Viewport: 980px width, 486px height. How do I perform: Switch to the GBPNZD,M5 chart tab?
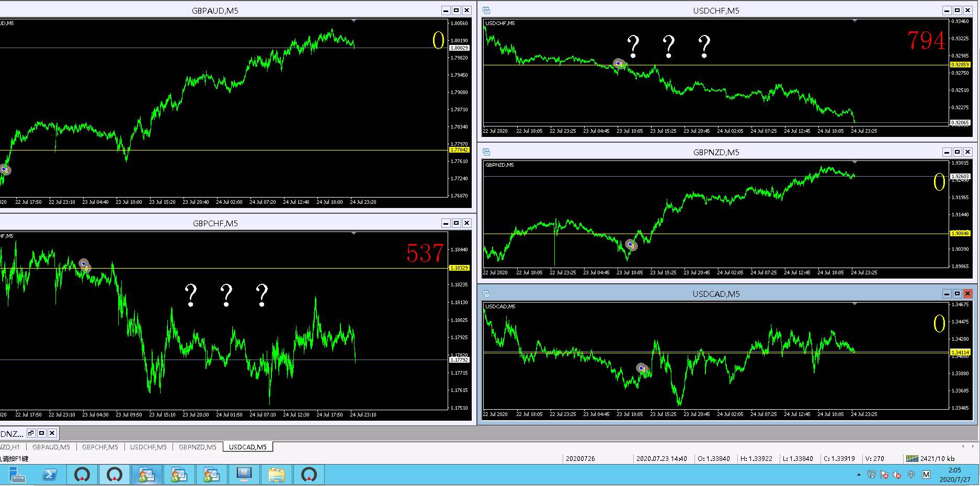click(198, 447)
